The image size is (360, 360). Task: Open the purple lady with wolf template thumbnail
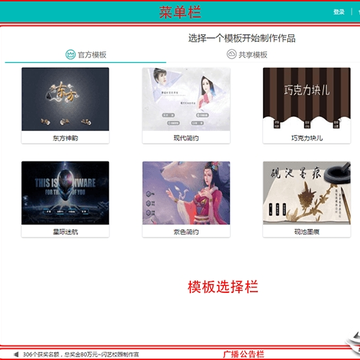pos(186,193)
